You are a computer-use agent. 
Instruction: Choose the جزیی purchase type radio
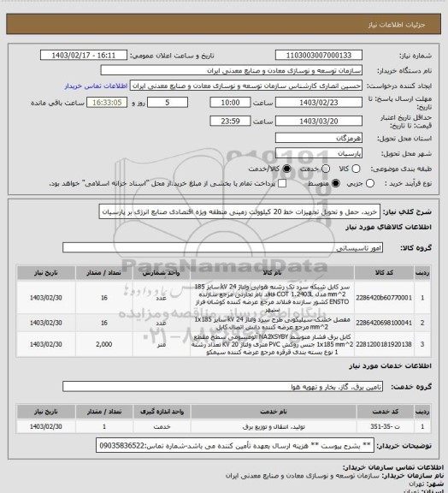tap(370, 183)
